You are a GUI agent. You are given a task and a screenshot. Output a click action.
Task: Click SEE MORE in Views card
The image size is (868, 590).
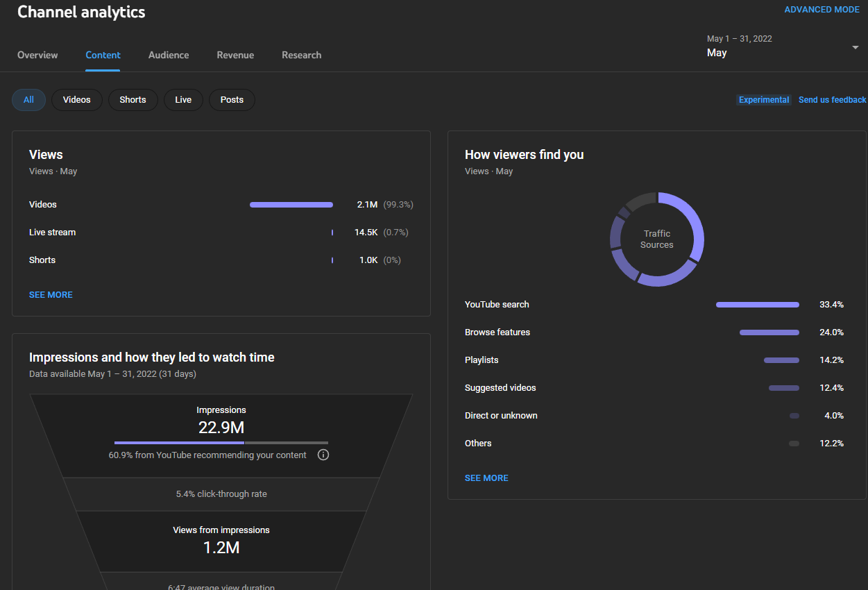(51, 295)
